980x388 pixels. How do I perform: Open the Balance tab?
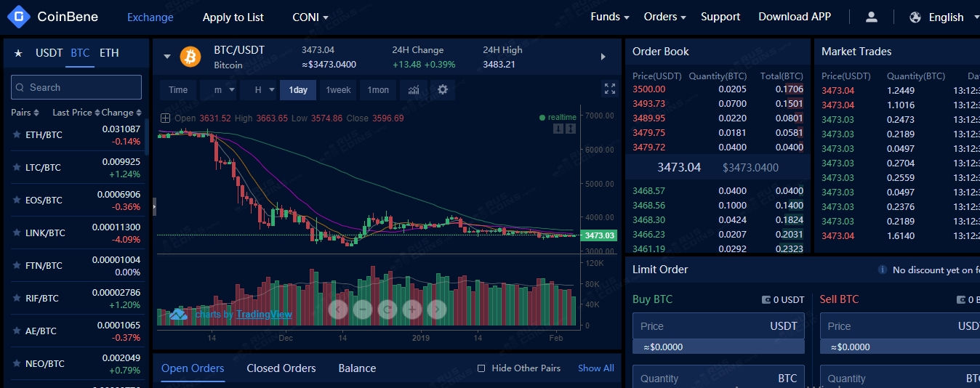(357, 368)
